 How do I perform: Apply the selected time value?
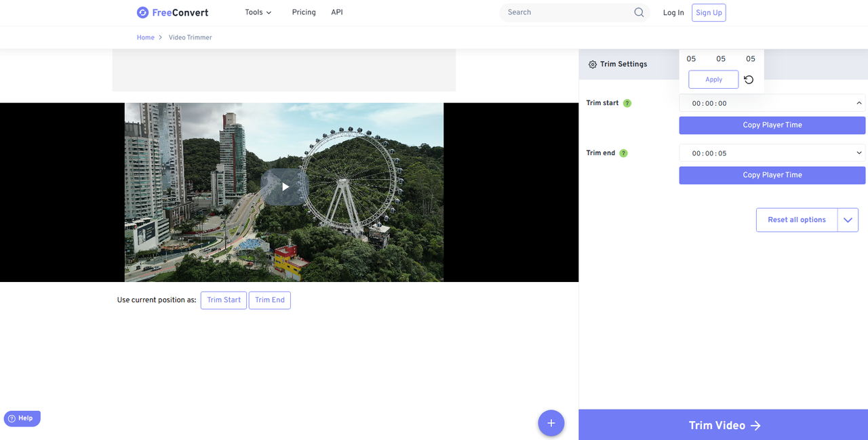713,79
